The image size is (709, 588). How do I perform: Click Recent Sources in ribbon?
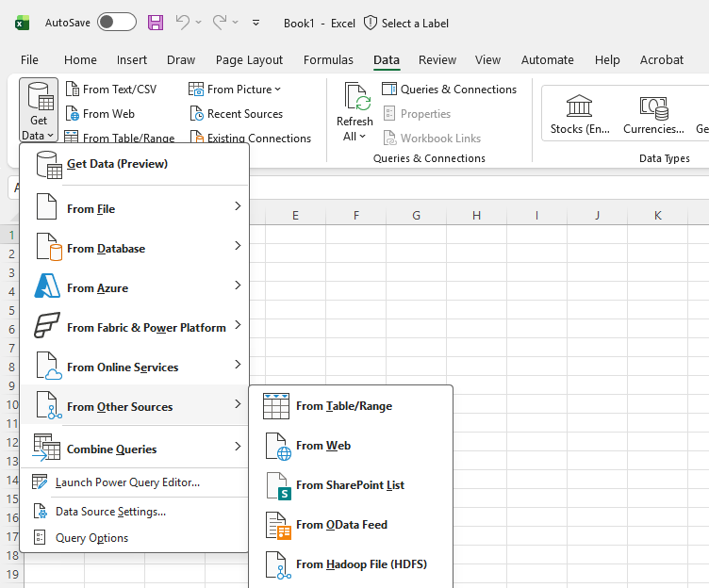tap(237, 113)
